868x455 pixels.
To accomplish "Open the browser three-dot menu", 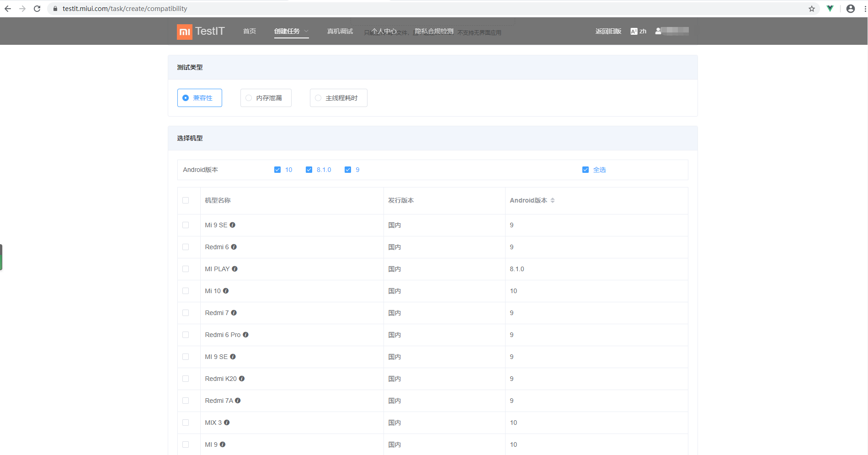I will [865, 9].
